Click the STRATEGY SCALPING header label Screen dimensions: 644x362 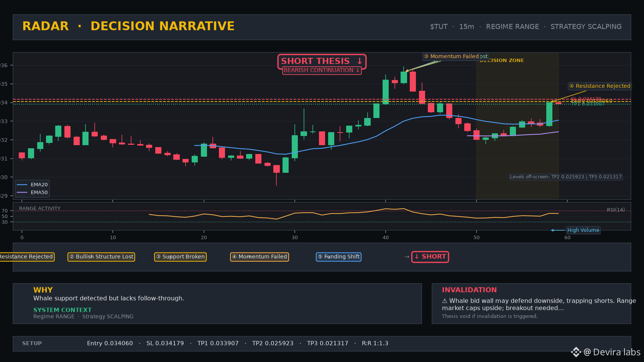[586, 27]
